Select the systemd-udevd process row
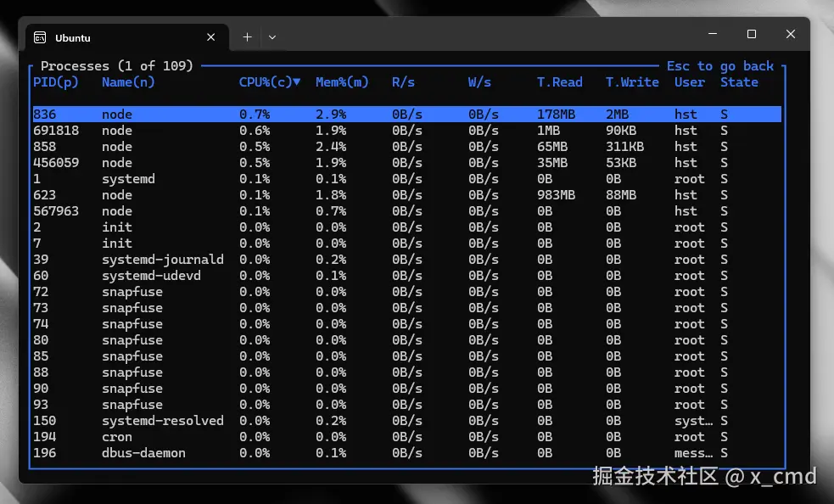Viewport: 834px width, 504px height. point(407,276)
